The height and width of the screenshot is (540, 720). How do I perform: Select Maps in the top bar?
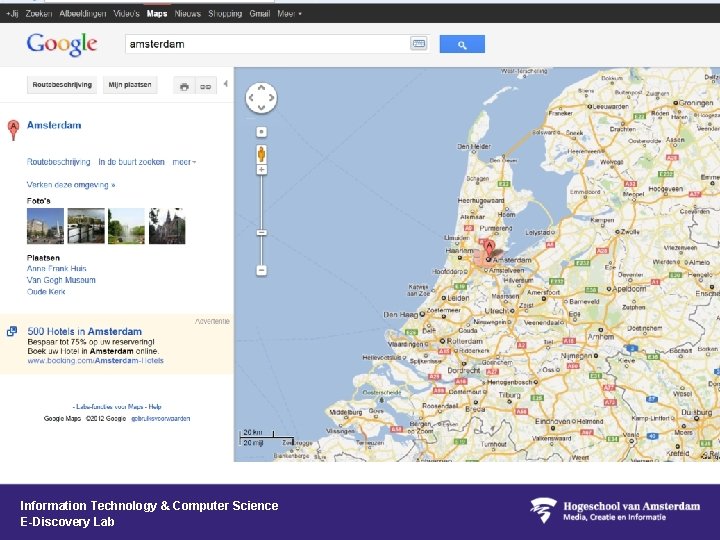pos(157,14)
